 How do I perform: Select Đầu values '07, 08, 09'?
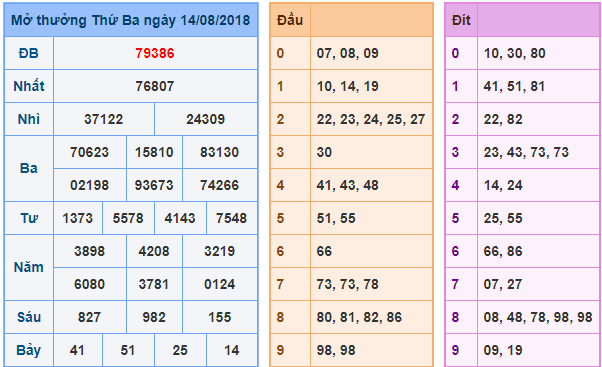[x=347, y=53]
